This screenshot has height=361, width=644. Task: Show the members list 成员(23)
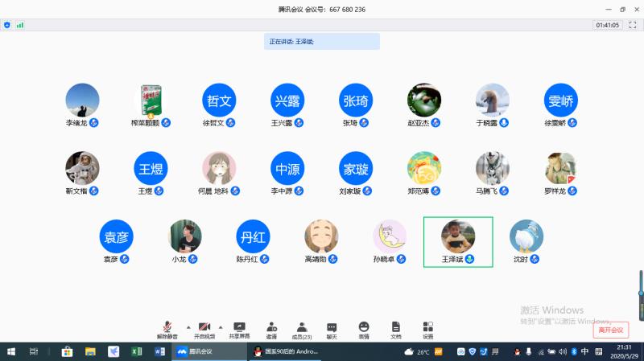[302, 328]
